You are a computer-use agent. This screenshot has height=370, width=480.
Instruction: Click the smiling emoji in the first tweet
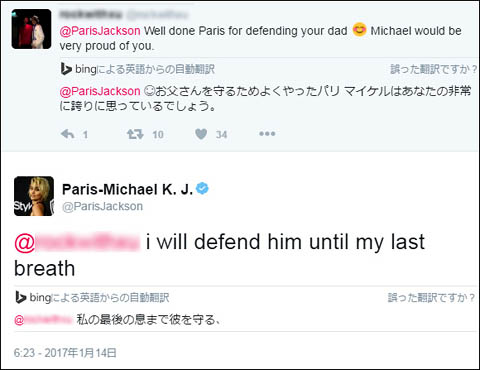359,30
